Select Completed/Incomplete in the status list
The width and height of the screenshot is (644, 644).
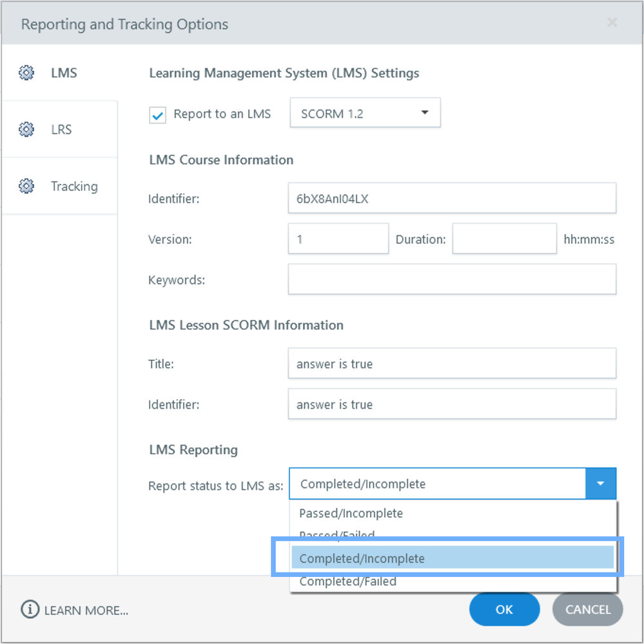point(362,558)
